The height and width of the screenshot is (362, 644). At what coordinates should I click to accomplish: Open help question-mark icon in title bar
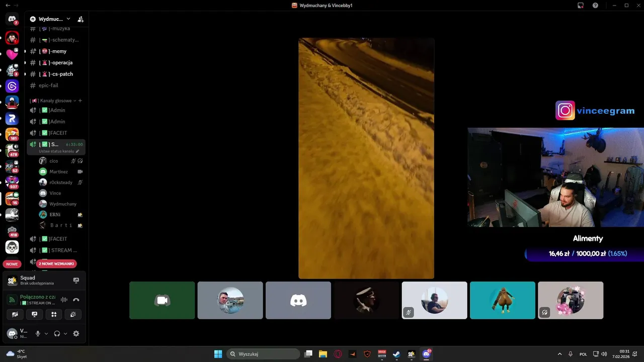tap(595, 5)
